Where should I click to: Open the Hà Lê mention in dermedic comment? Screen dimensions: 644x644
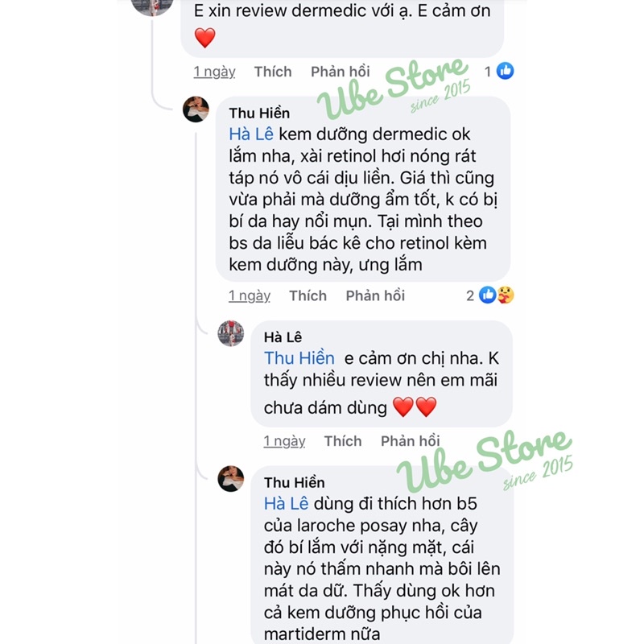coord(251,134)
